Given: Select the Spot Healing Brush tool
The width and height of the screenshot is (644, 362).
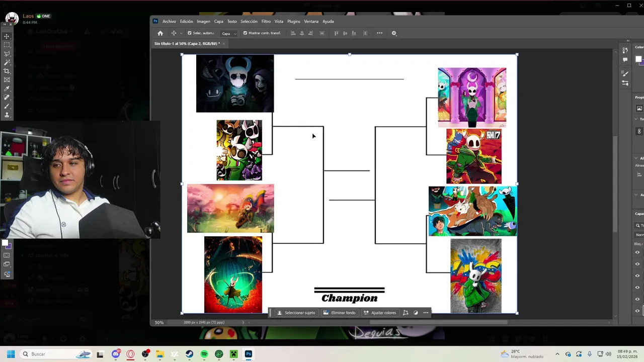Looking at the screenshot, I should point(7,97).
